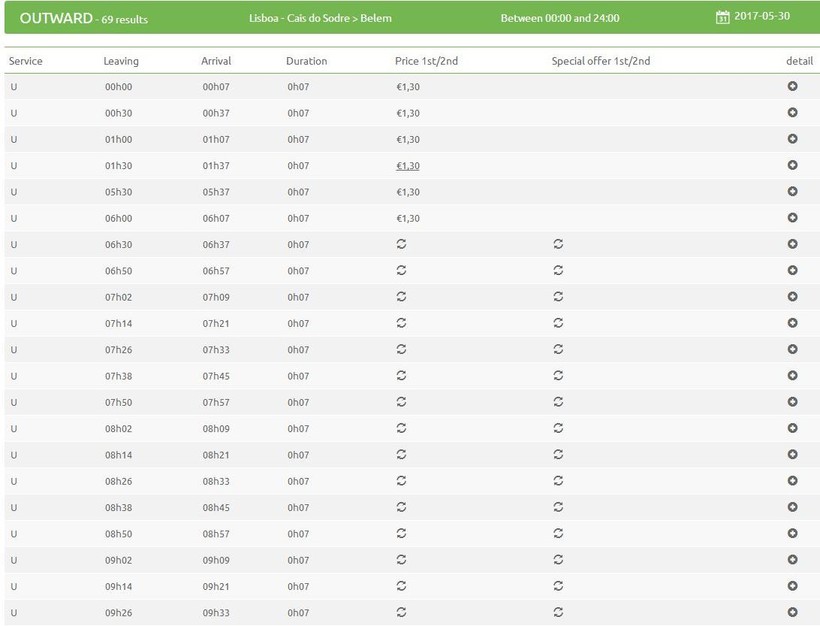Expand detail for the 08h26 departure
Viewport: 820px width, 626px height.
coord(792,481)
